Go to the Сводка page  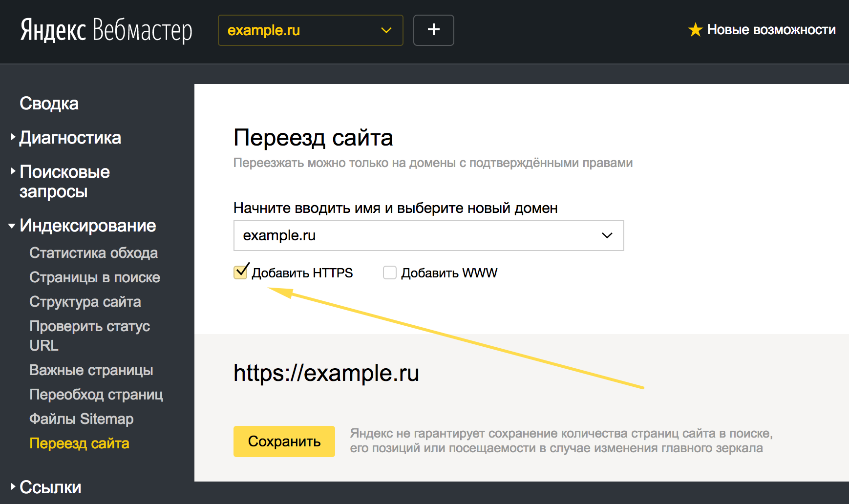coord(49,103)
